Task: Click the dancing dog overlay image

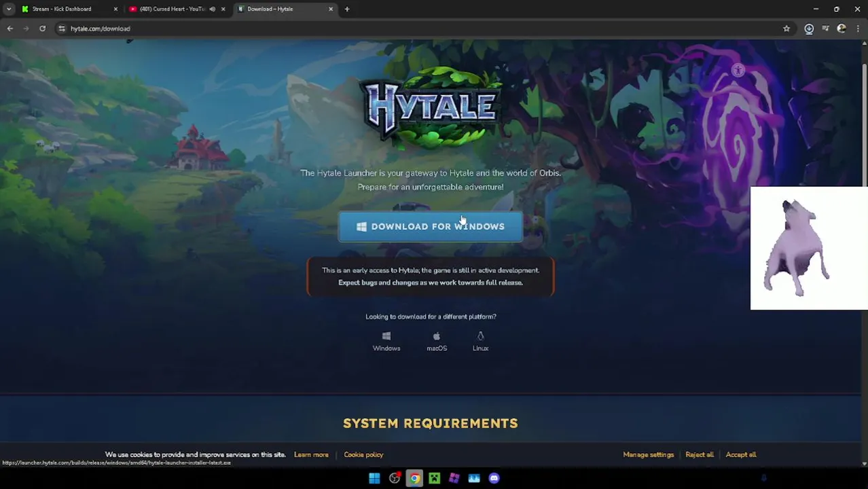Action: (x=808, y=248)
